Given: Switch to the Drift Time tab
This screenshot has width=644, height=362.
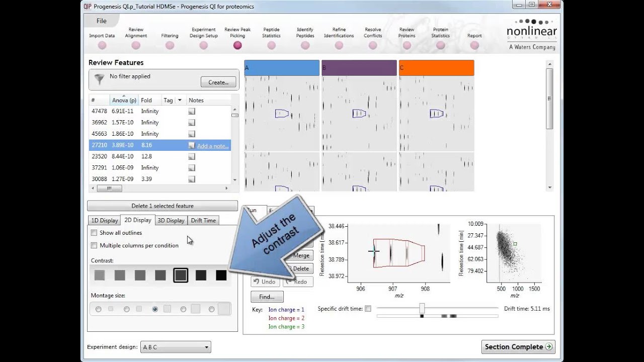Looking at the screenshot, I should coord(203,220).
